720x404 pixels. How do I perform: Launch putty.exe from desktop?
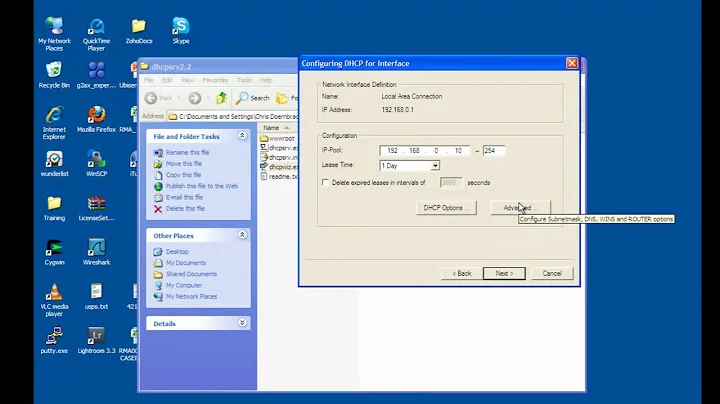click(54, 341)
